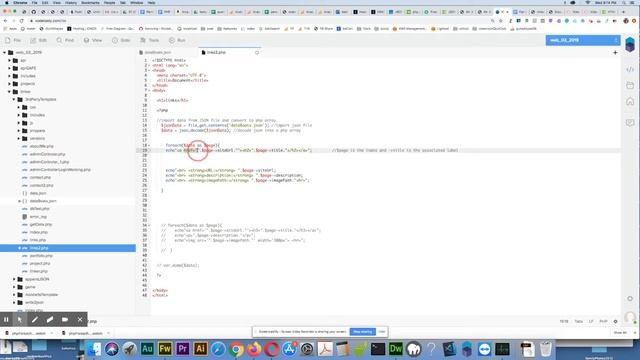Expand the snippets folder

click(19, 131)
